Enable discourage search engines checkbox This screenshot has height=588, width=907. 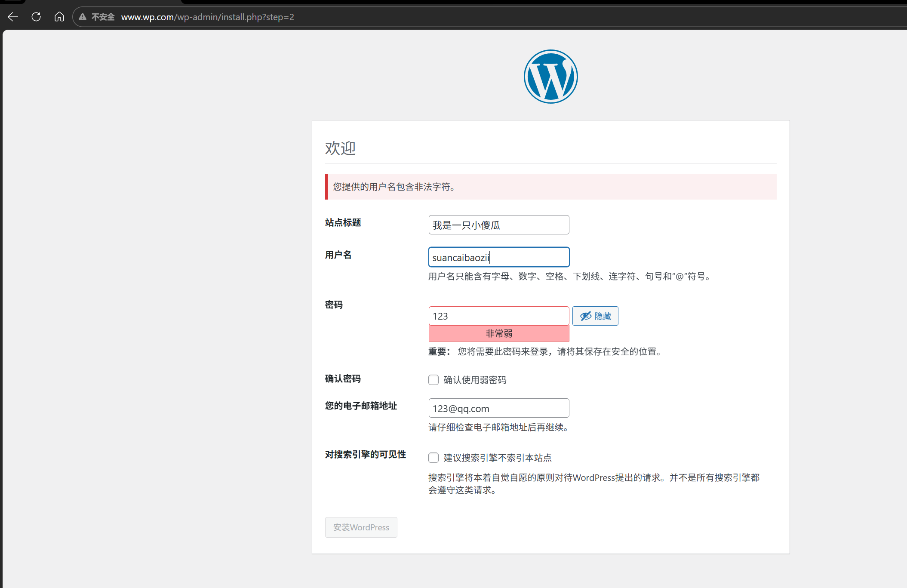point(434,458)
